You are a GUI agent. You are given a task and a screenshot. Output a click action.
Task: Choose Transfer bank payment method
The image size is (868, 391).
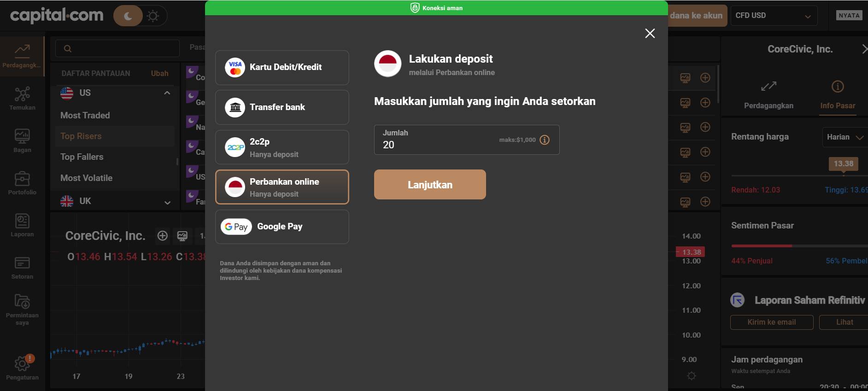pyautogui.click(x=282, y=107)
